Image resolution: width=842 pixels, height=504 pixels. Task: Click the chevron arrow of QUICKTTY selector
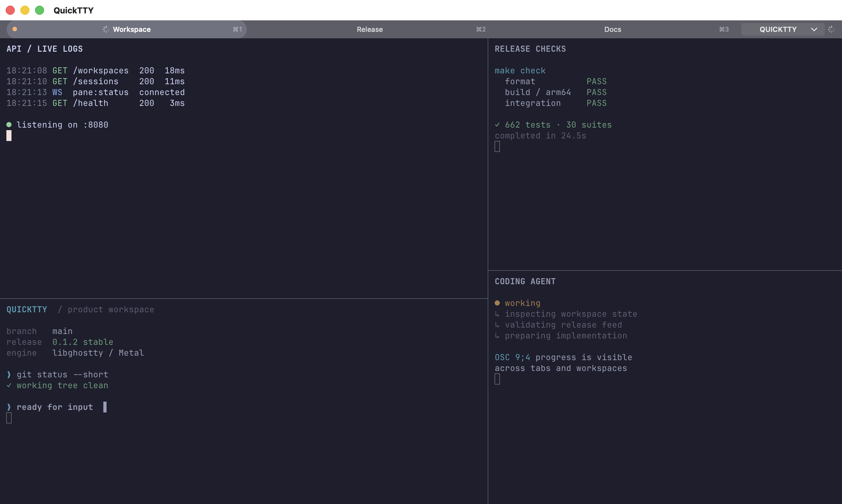tap(814, 30)
